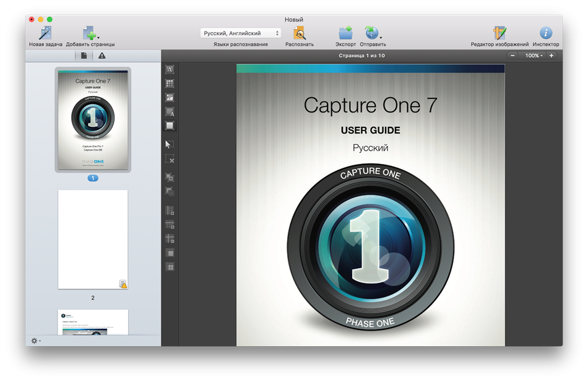Click the delete separator table tool
The image size is (588, 382).
coord(170,238)
